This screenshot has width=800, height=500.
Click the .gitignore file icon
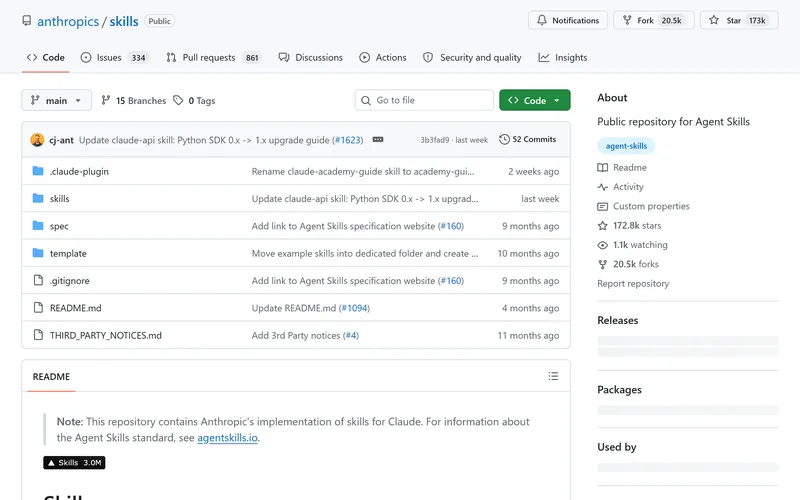pyautogui.click(x=38, y=280)
